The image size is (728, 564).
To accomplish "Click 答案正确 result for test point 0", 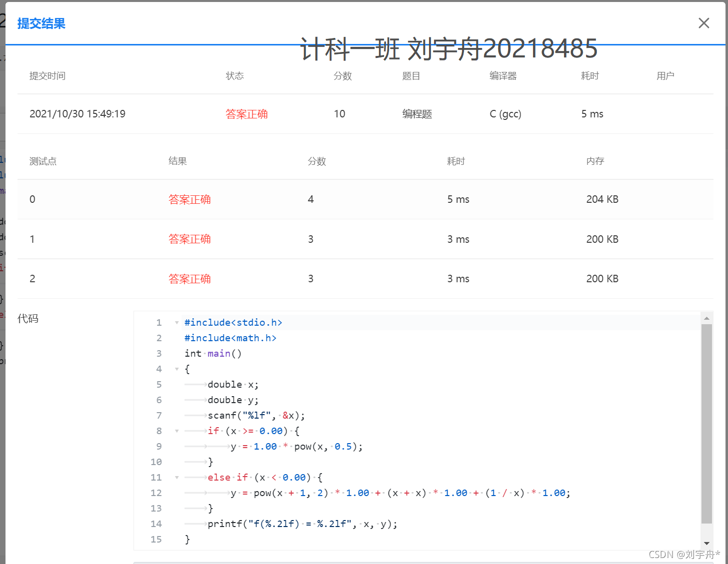I will click(x=189, y=199).
